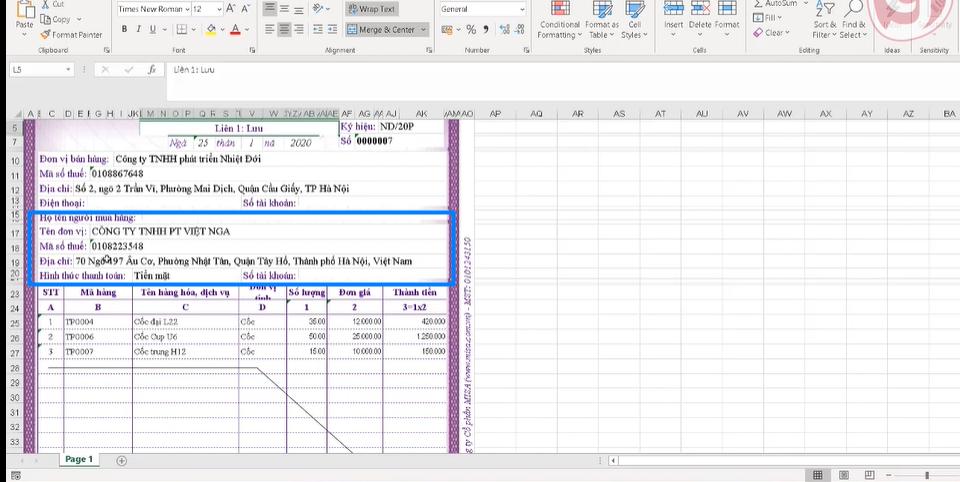Align text left

[x=269, y=29]
